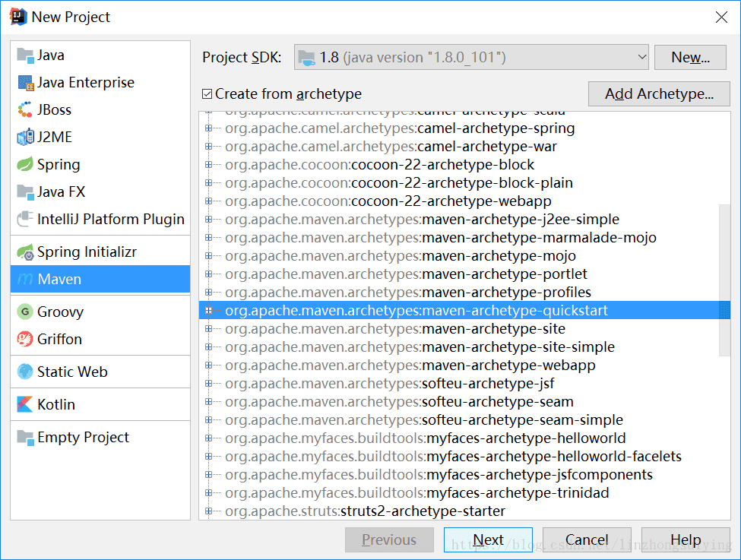Viewport: 741px width, 560px height.
Task: Select Spring Initializr project type
Action: click(100, 252)
